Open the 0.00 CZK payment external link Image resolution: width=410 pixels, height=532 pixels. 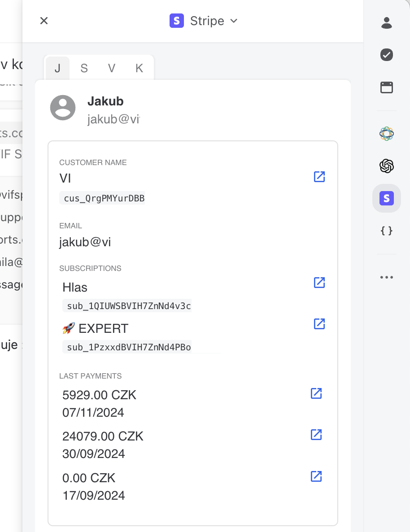316,476
